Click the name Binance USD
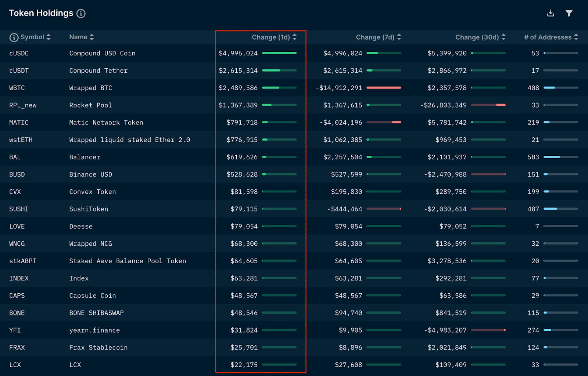This screenshot has width=588, height=376. click(90, 174)
